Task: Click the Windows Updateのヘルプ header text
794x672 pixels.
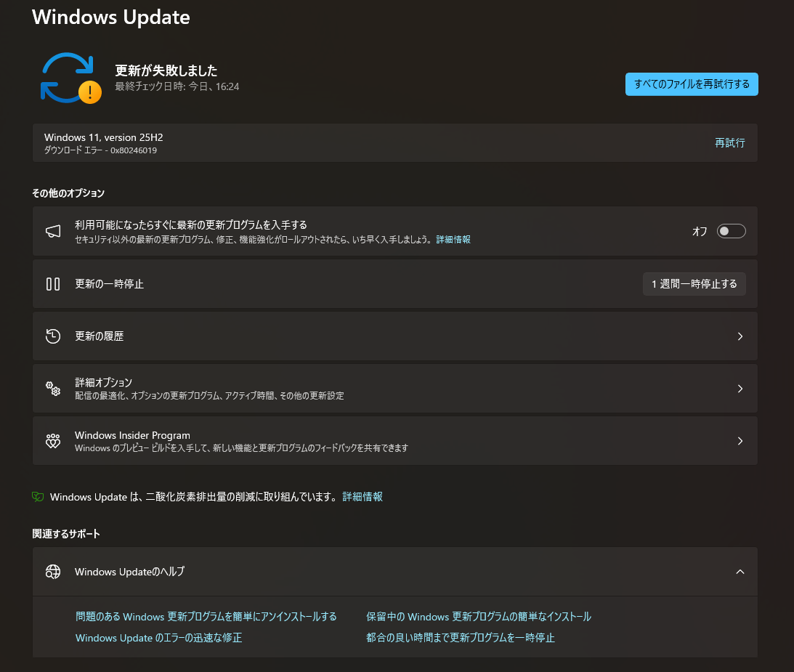Action: (x=129, y=572)
